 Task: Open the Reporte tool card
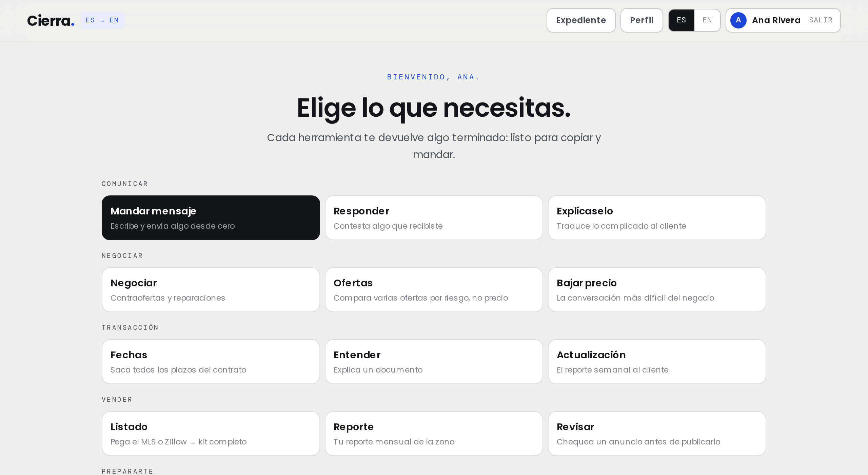click(434, 434)
